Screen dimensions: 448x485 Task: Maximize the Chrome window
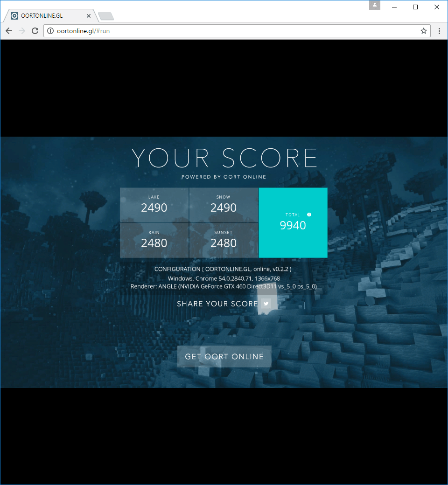(x=415, y=7)
